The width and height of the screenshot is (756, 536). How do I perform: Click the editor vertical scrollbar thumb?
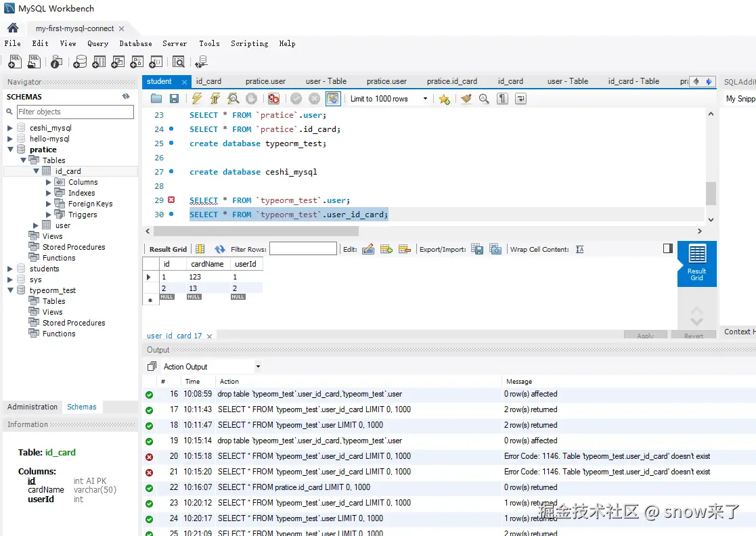tap(711, 194)
